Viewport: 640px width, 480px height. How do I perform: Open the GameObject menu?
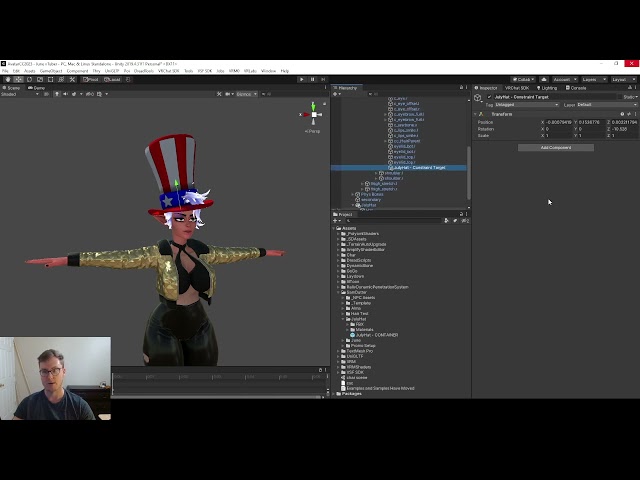51,71
